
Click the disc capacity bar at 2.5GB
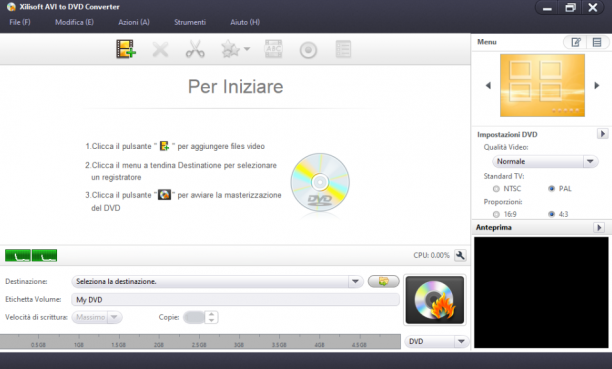click(199, 342)
